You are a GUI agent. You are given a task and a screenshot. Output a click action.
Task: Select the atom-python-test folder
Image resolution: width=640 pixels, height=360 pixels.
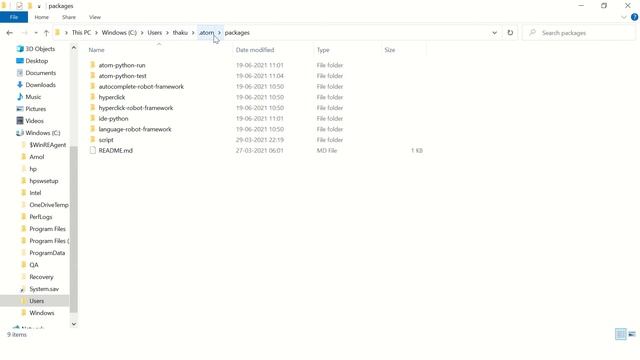[122, 76]
